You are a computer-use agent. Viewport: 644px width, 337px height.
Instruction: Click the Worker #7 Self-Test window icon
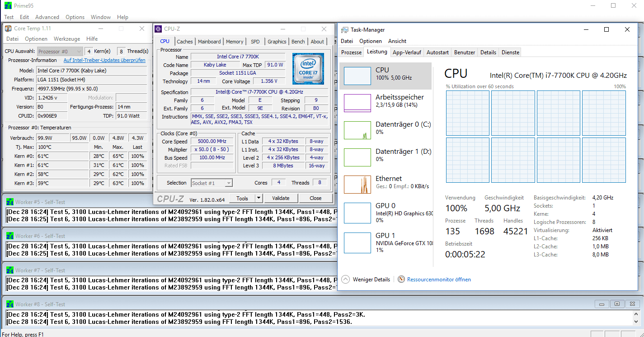[x=10, y=270]
